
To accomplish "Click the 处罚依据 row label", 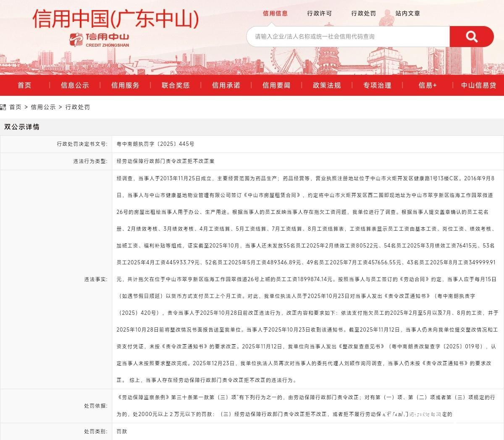I will pos(96,406).
